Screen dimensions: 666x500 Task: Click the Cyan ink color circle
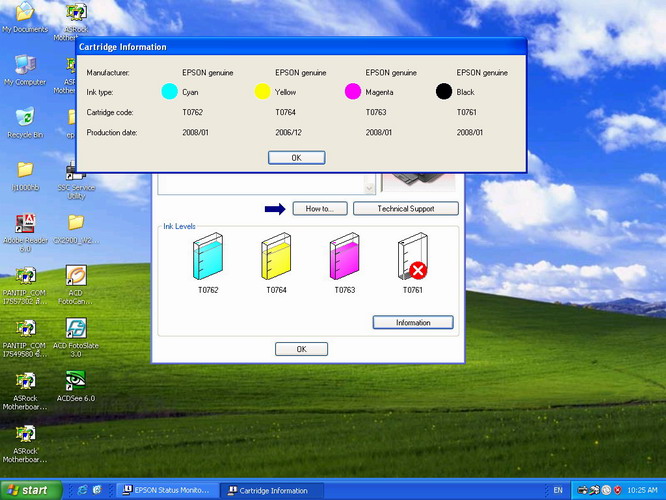pyautogui.click(x=169, y=91)
